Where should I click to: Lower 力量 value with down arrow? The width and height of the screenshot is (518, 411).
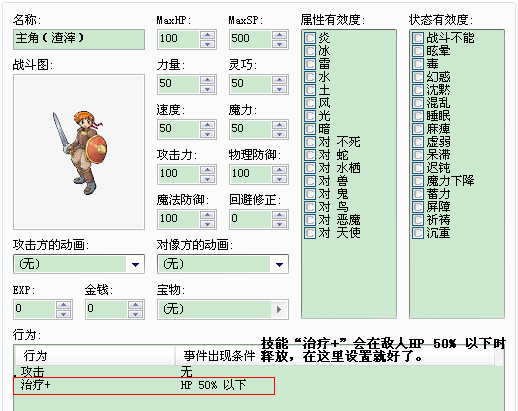tap(208, 89)
